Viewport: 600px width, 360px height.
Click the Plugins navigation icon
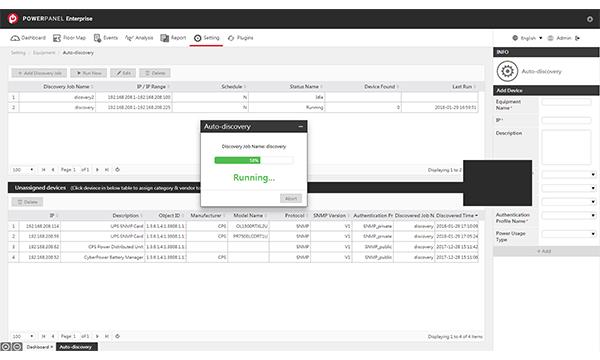coord(231,38)
